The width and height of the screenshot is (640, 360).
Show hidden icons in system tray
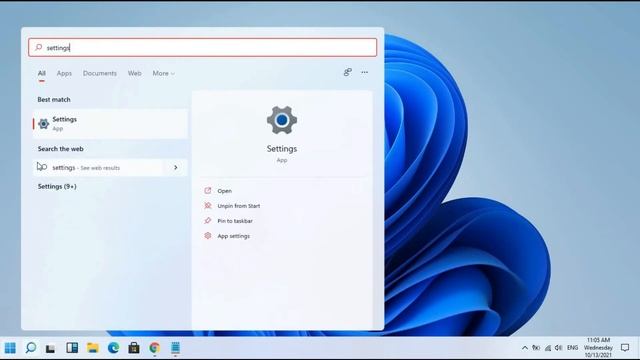click(x=525, y=348)
